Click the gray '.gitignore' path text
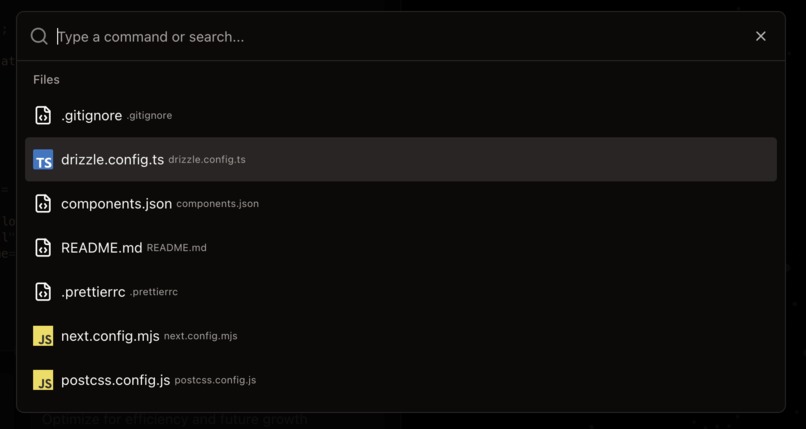Viewport: 806px width, 429px height. (149, 116)
